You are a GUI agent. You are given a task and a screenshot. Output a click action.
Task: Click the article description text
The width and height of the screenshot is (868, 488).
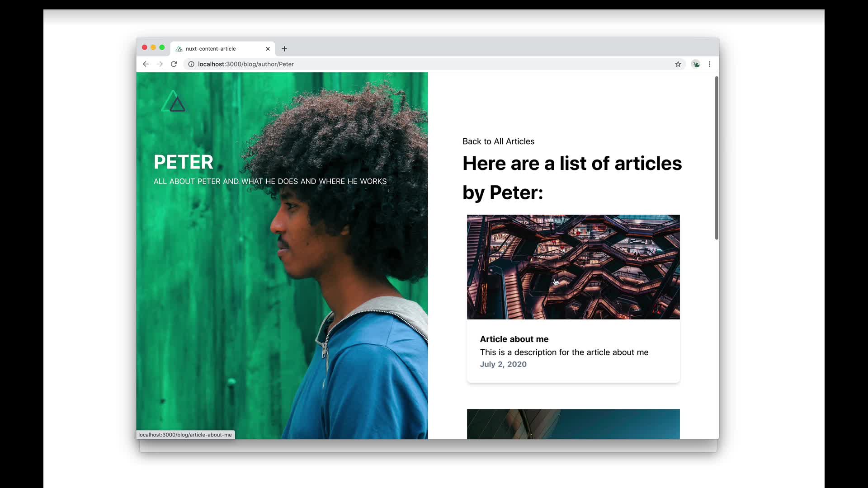click(x=564, y=352)
